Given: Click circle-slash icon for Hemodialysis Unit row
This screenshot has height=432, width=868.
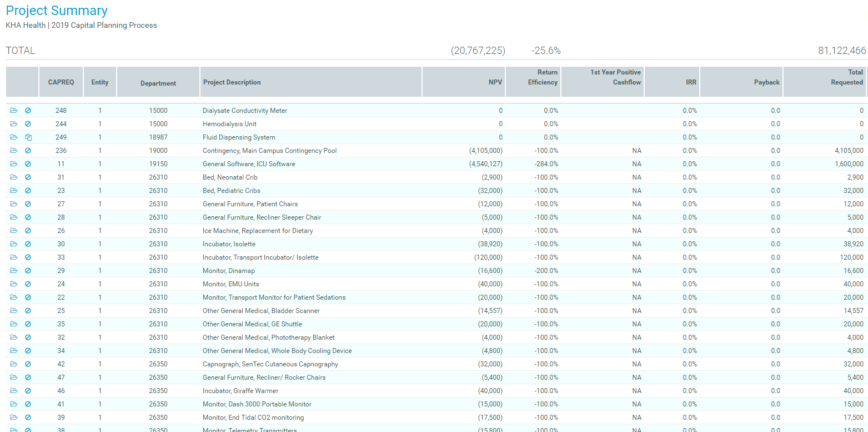Looking at the screenshot, I should (28, 124).
